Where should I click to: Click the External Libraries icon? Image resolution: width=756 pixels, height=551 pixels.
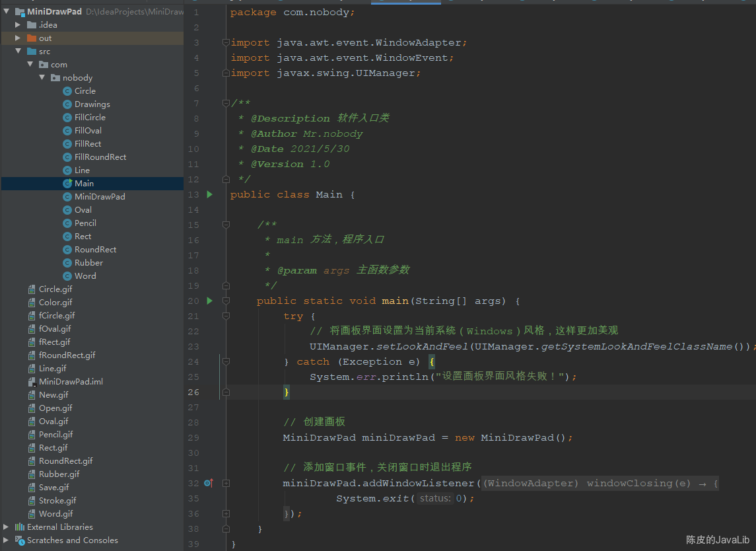click(x=20, y=527)
